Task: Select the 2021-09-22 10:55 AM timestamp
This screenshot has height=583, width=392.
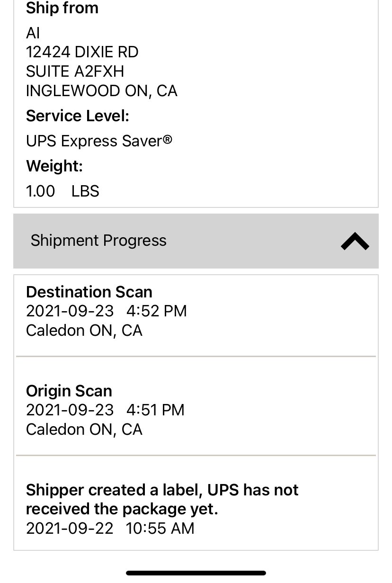Action: click(x=110, y=529)
